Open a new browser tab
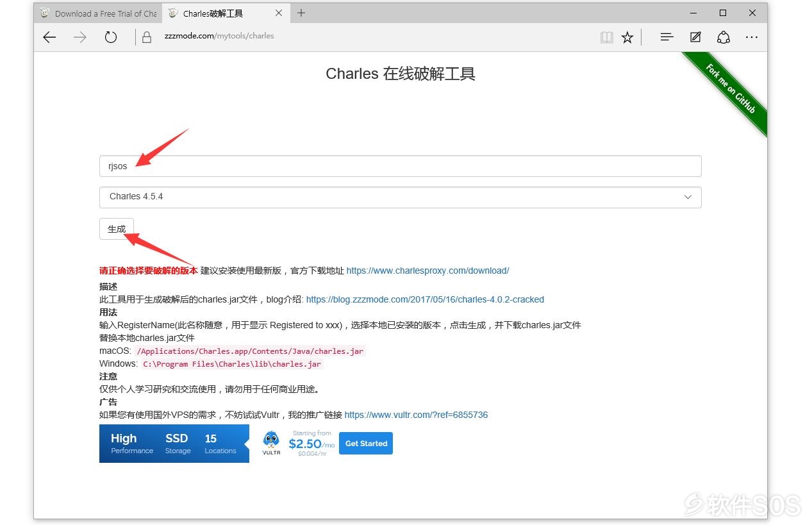Screen dimensions: 812x525 (x=301, y=13)
